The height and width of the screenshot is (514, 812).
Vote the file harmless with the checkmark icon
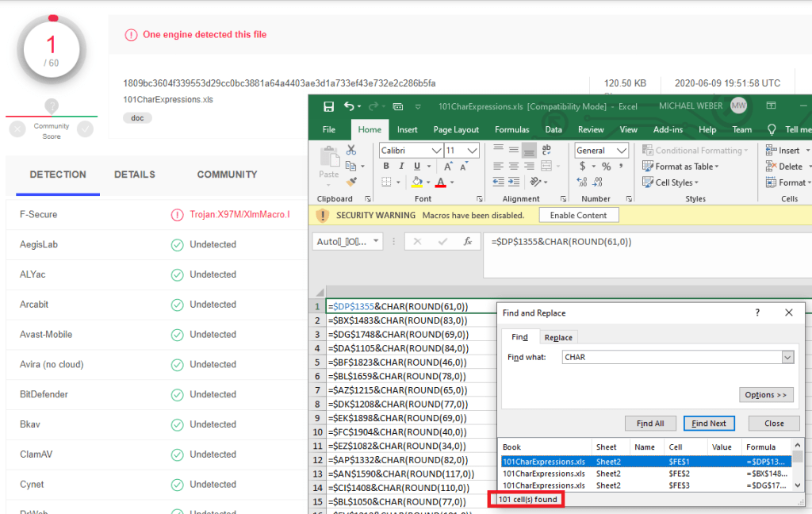coord(85,129)
